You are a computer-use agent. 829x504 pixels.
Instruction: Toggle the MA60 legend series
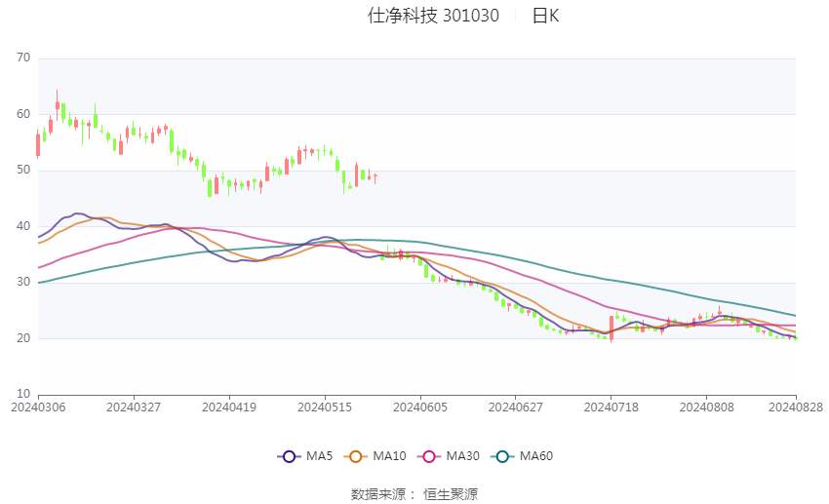pyautogui.click(x=522, y=456)
